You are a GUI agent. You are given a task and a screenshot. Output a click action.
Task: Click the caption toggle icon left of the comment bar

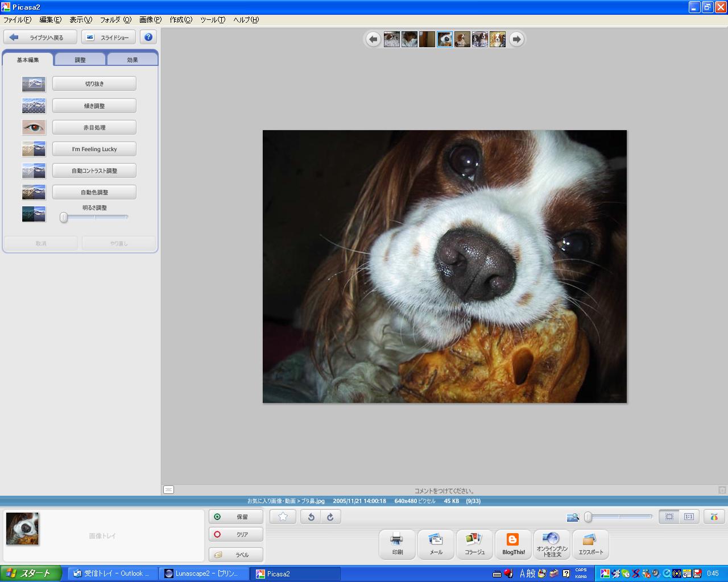(168, 489)
